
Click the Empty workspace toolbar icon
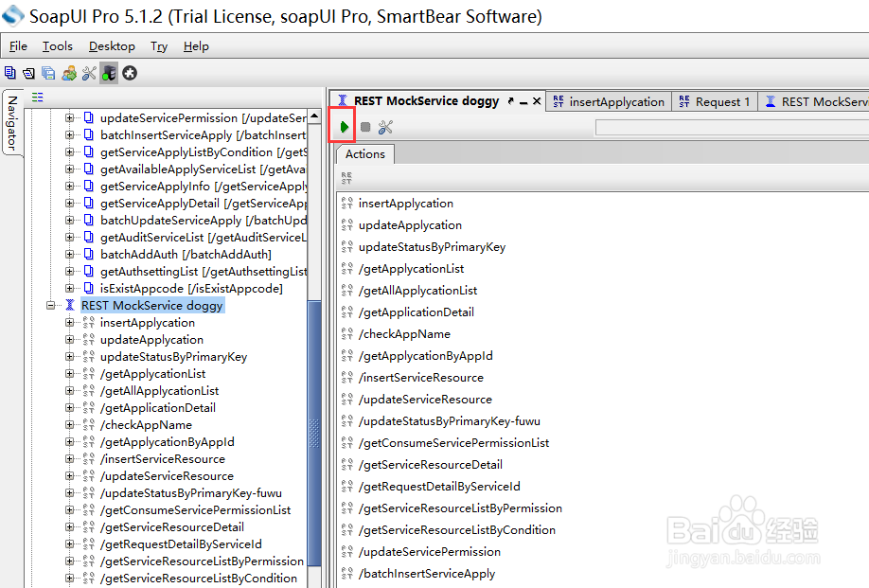pyautogui.click(x=10, y=73)
